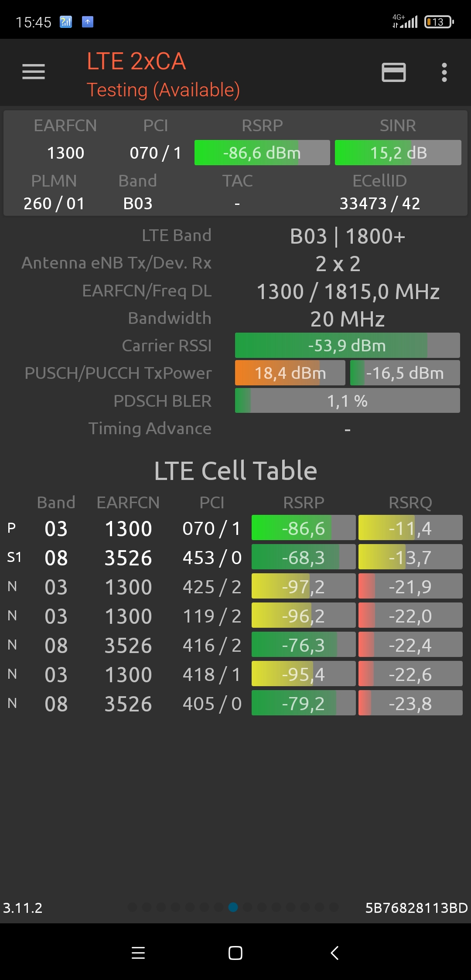Open the three-dot overflow menu
The image size is (471, 980).
[x=444, y=72]
